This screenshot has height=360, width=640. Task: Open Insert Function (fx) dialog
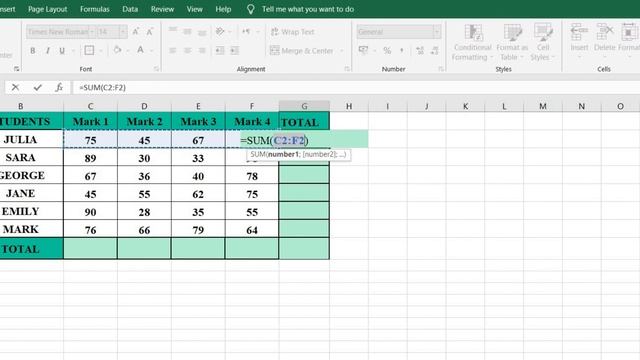[x=59, y=87]
